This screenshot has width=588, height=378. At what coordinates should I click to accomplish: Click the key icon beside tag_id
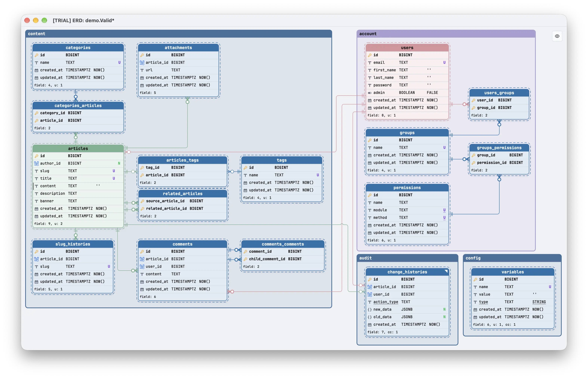(x=142, y=168)
